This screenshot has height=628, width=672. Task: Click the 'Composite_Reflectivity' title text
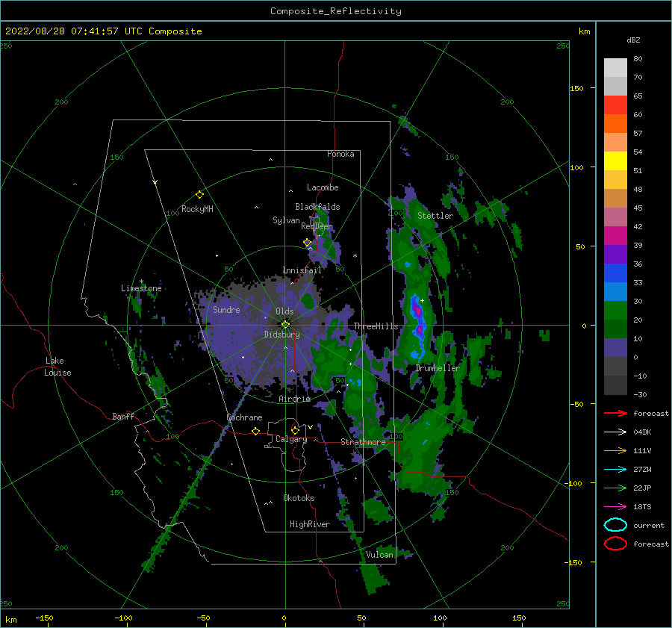pos(336,11)
